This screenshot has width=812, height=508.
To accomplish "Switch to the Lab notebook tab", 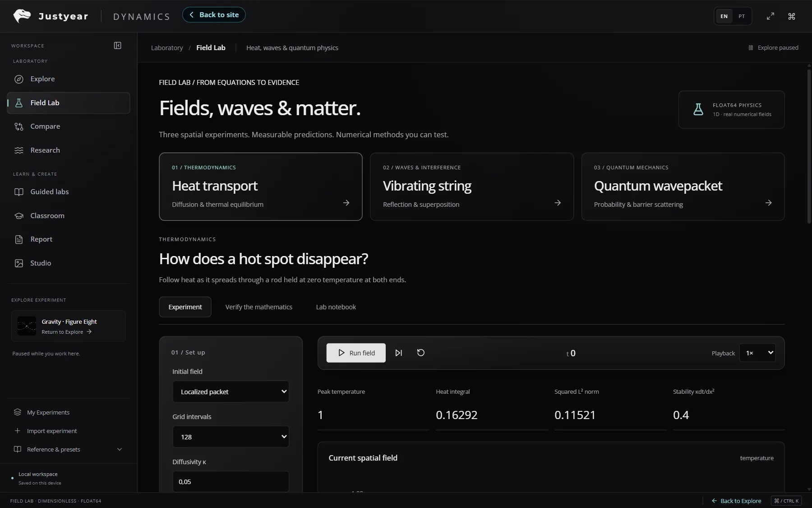I will coord(336,307).
